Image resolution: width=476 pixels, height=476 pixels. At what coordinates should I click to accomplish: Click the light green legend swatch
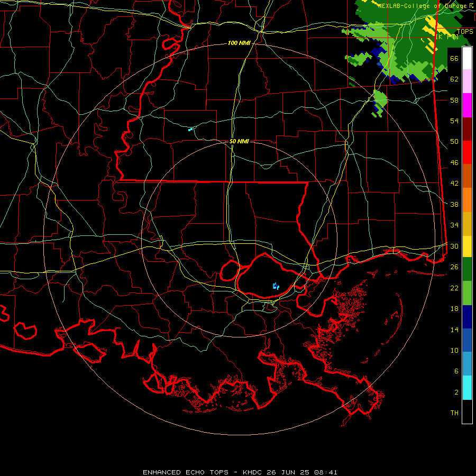point(467,293)
